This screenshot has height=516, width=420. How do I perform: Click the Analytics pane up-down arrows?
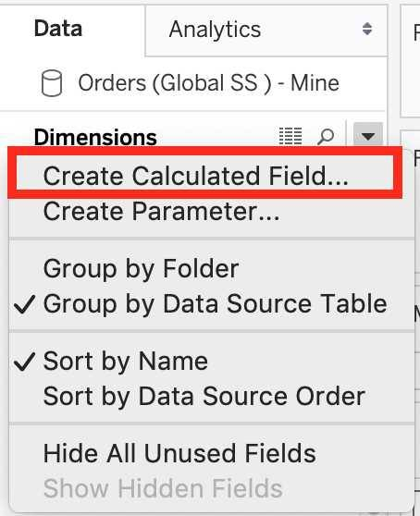tap(367, 29)
